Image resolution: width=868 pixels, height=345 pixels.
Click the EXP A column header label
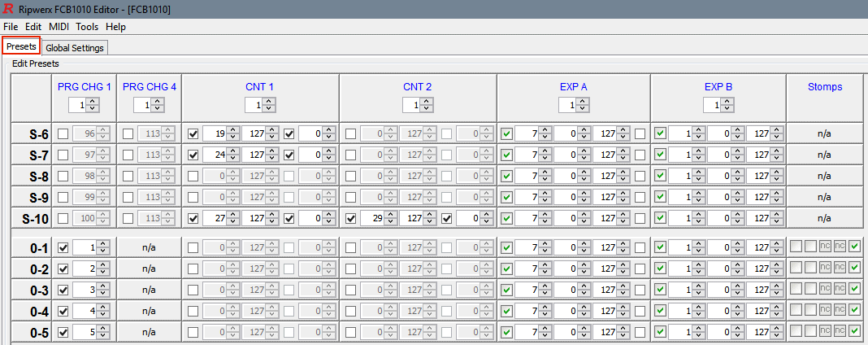point(574,87)
